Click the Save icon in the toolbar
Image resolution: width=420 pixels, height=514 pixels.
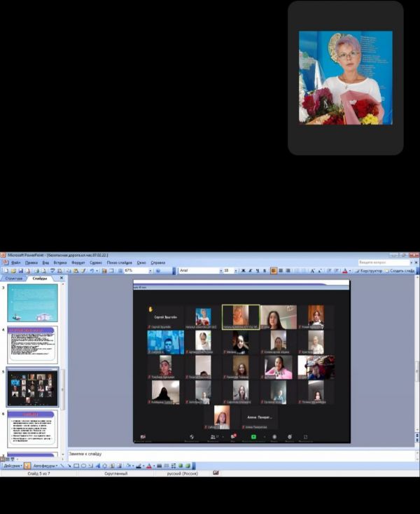pyautogui.click(x=19, y=270)
